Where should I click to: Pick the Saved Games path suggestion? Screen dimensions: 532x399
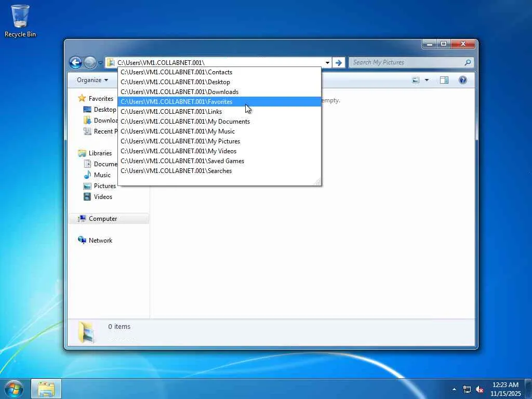tap(219, 161)
